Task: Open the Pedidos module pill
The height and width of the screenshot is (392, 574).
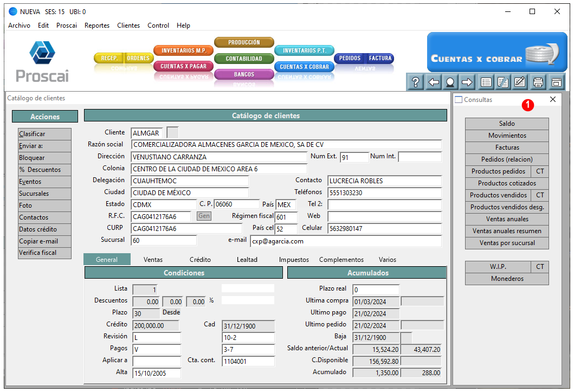Action: click(350, 58)
